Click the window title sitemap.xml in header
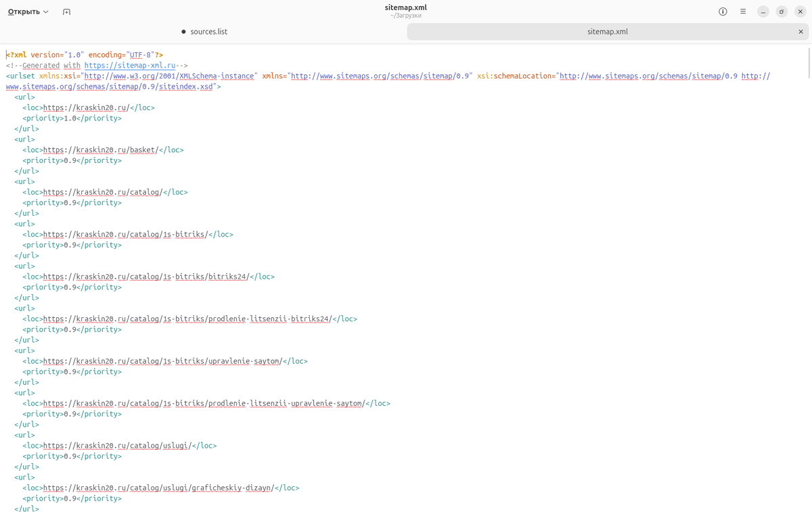 point(406,7)
